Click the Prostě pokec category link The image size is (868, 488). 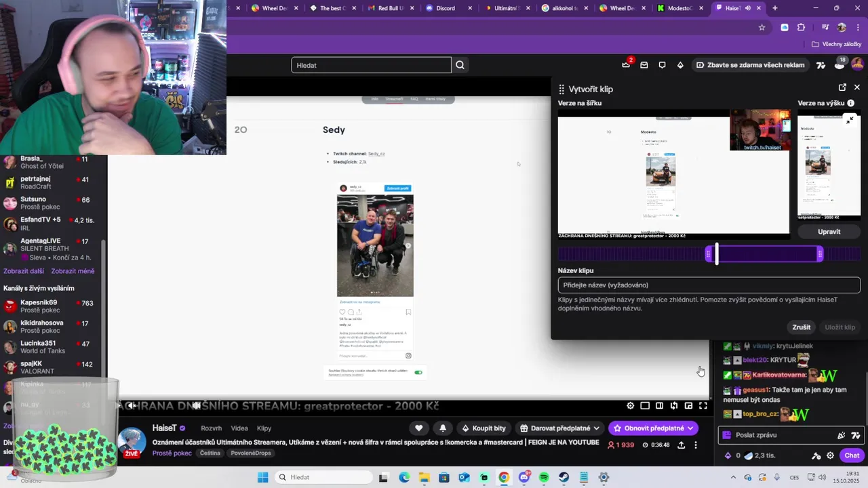[x=172, y=453]
